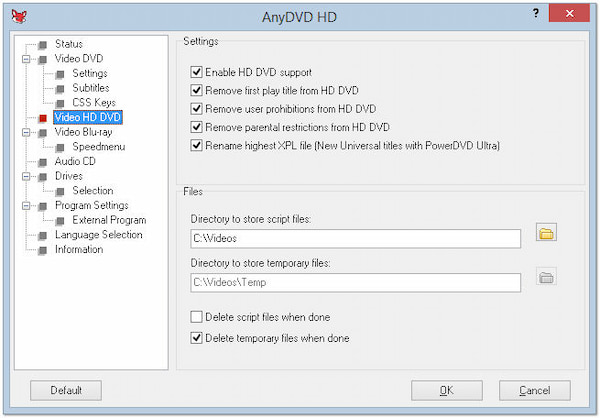Open Video DVD Settings tree item
Image resolution: width=600 pixels, height=418 pixels.
[90, 73]
